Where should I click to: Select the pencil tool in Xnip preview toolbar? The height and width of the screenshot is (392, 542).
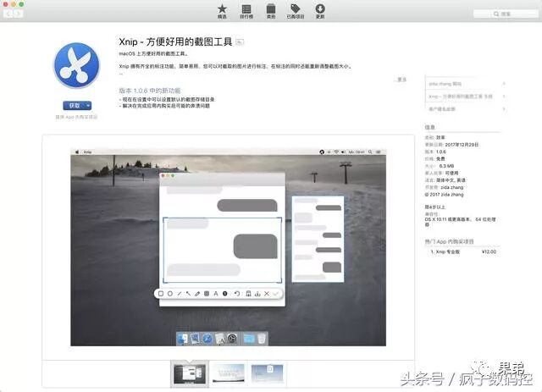(x=197, y=294)
